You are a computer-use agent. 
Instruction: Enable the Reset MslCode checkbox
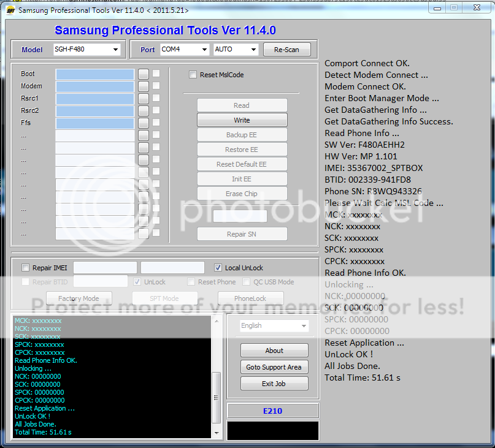pos(193,75)
